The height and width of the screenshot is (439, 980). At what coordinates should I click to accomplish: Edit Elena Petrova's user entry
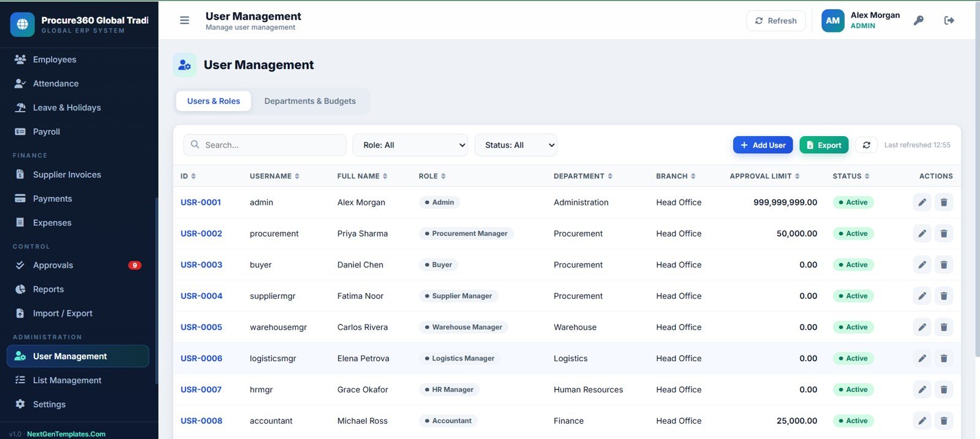(922, 359)
